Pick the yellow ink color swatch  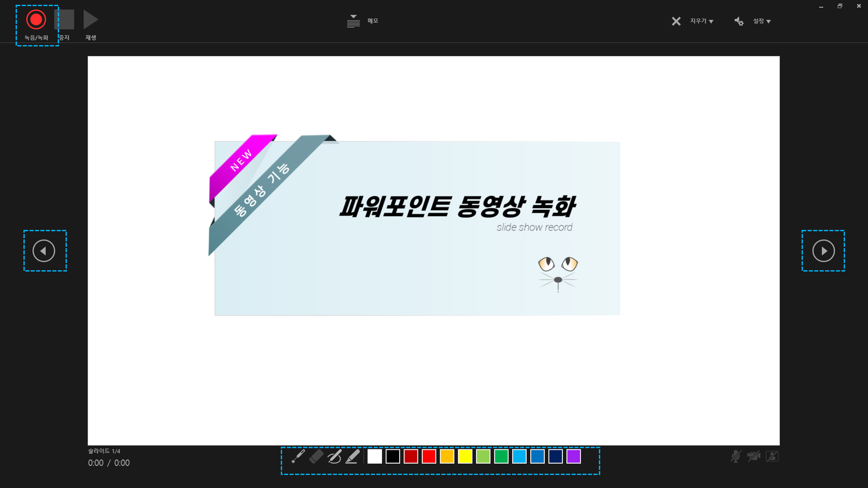[465, 456]
